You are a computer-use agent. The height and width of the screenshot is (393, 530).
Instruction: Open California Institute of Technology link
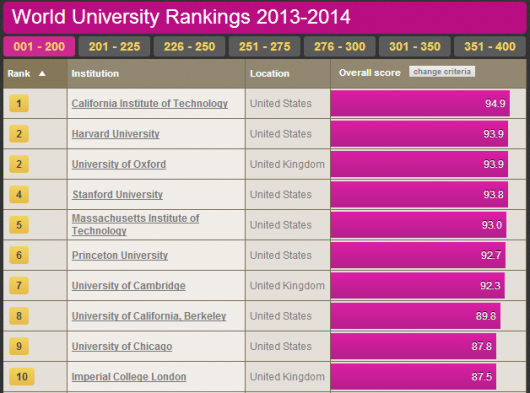tap(150, 103)
